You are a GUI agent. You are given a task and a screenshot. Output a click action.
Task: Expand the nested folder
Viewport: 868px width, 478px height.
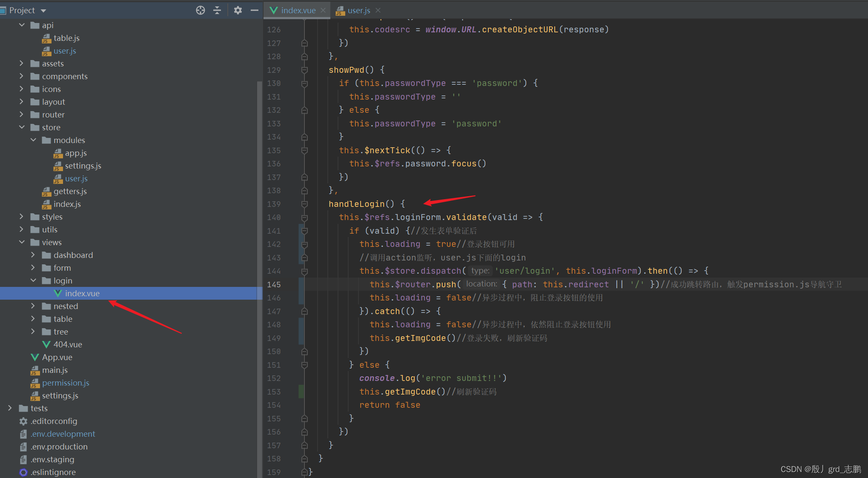[x=33, y=306]
